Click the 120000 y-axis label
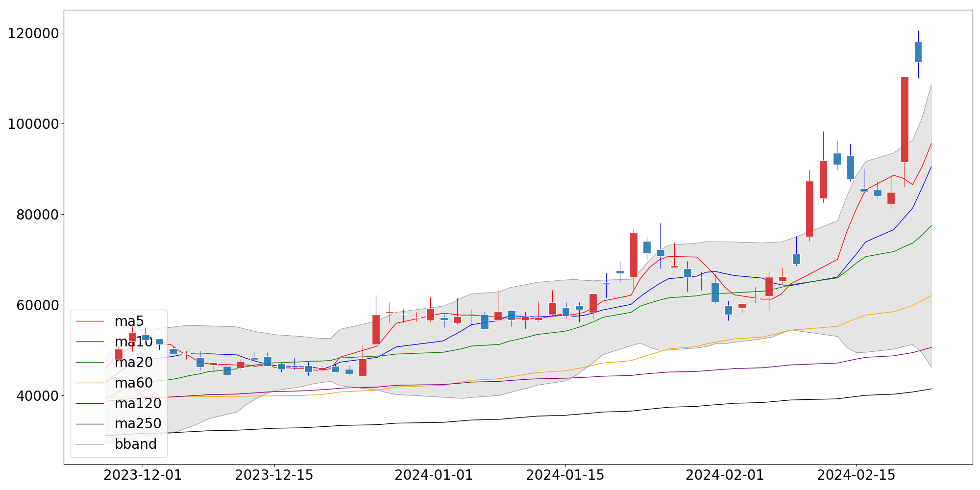This screenshot has width=980, height=490. coord(33,34)
